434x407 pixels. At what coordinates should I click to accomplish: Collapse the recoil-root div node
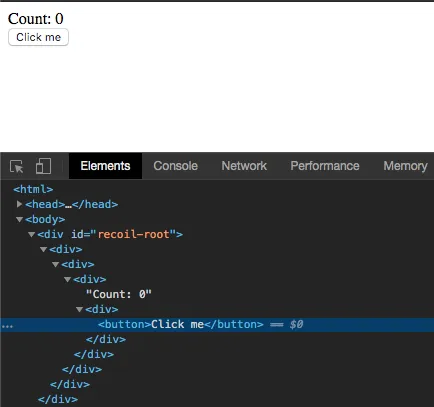click(x=32, y=234)
